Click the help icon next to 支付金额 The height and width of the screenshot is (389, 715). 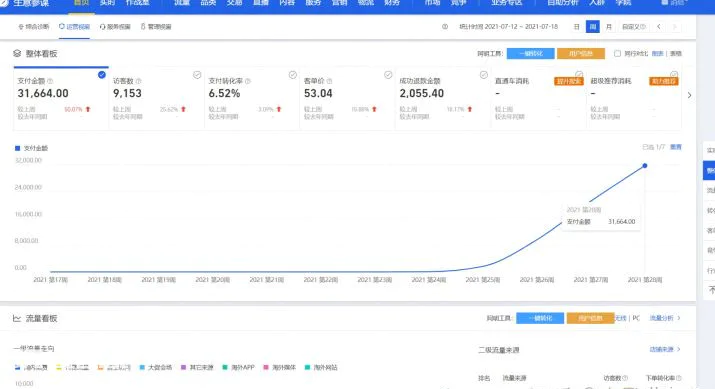pos(50,81)
